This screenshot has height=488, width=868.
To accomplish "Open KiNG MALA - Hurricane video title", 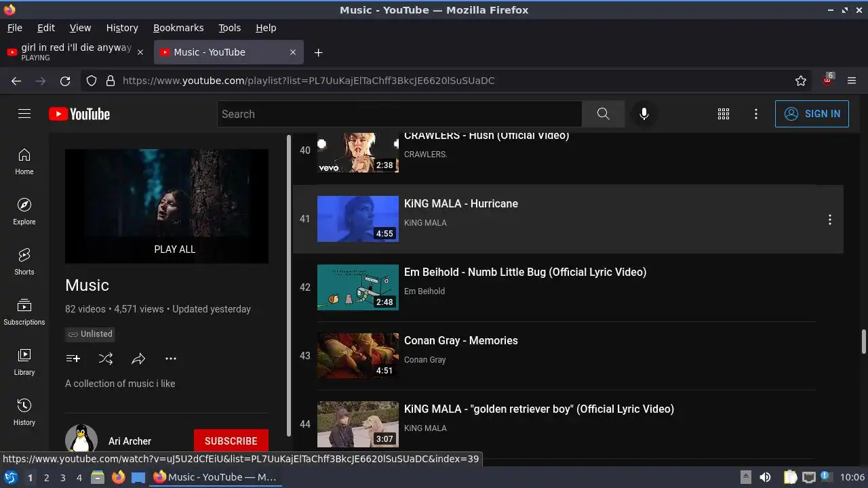I will pyautogui.click(x=461, y=204).
